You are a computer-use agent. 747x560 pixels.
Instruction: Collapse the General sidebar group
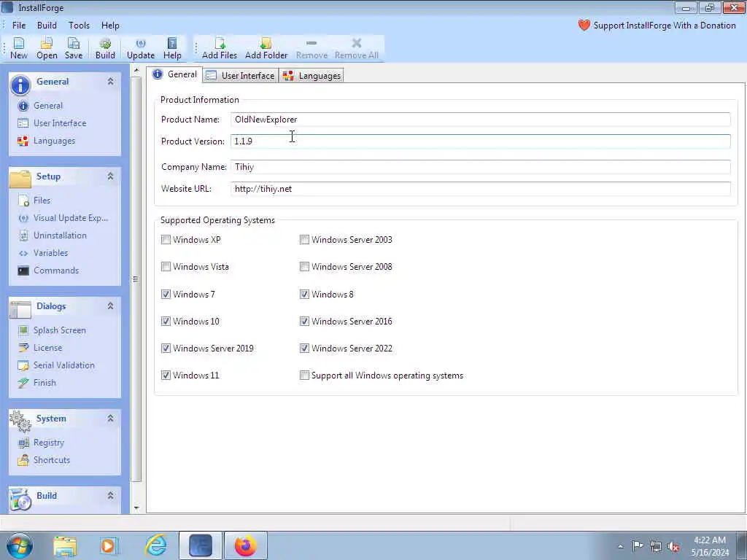tap(111, 82)
